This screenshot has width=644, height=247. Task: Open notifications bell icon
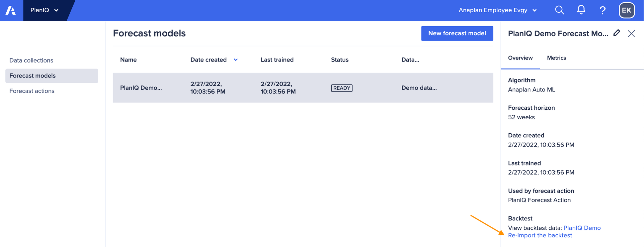click(x=581, y=10)
